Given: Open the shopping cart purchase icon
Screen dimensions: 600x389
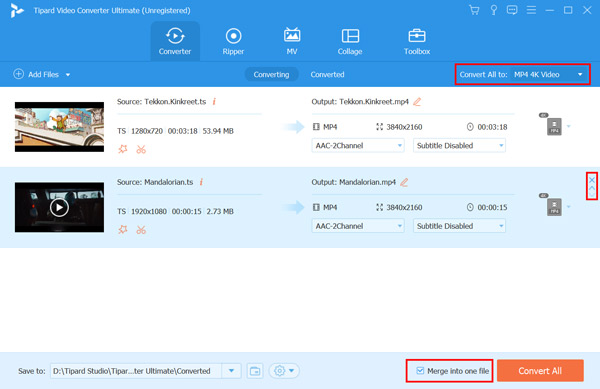Looking at the screenshot, I should [x=474, y=10].
